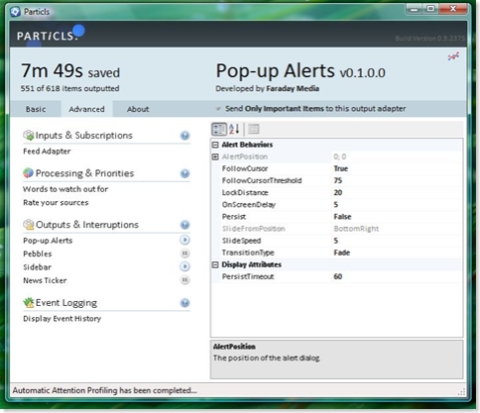The width and height of the screenshot is (480, 413).
Task: Click the Outputs & Interruptions section icon
Action: 28,225
